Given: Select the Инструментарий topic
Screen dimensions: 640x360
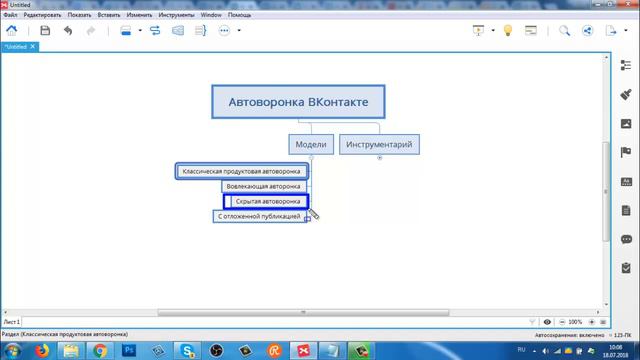Looking at the screenshot, I should coord(379,144).
